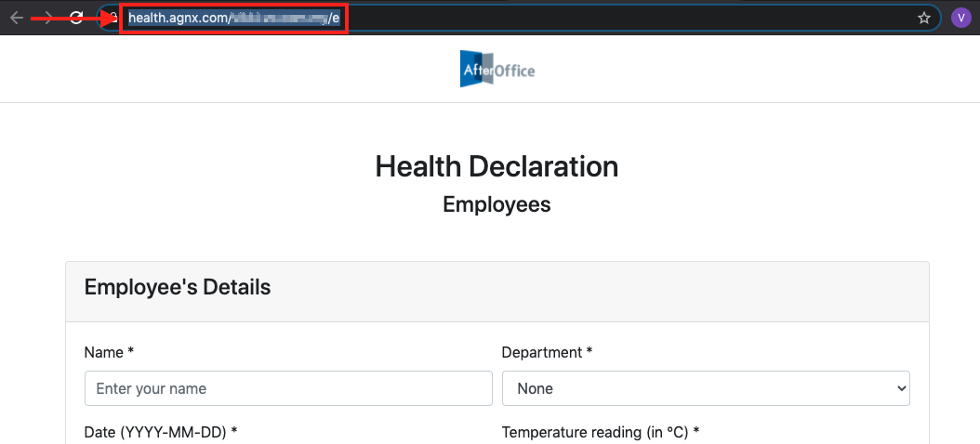Click the health.agnx.com address bar URL

point(177,18)
